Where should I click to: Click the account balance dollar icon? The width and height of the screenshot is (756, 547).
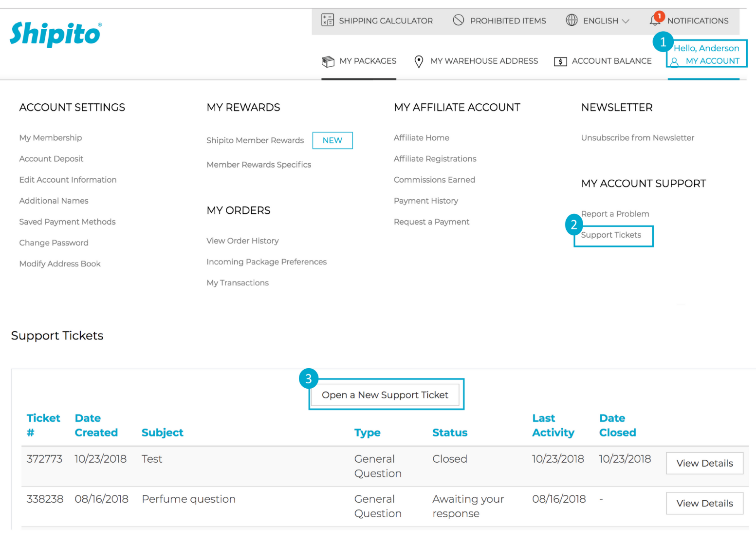(x=560, y=62)
